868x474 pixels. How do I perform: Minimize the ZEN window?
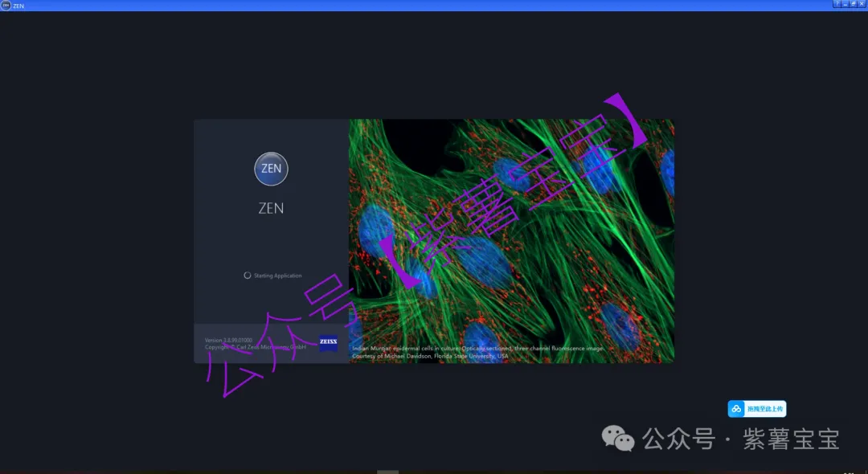pyautogui.click(x=845, y=4)
